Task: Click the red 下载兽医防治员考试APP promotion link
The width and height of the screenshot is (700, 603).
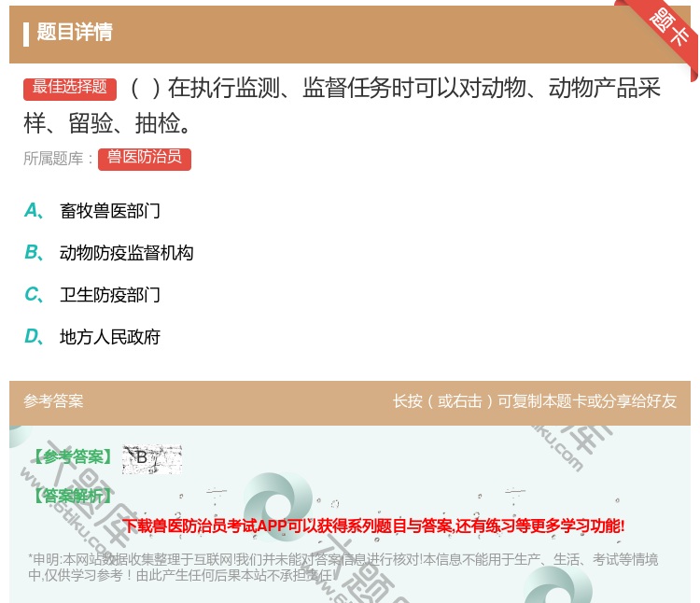Action: click(373, 526)
